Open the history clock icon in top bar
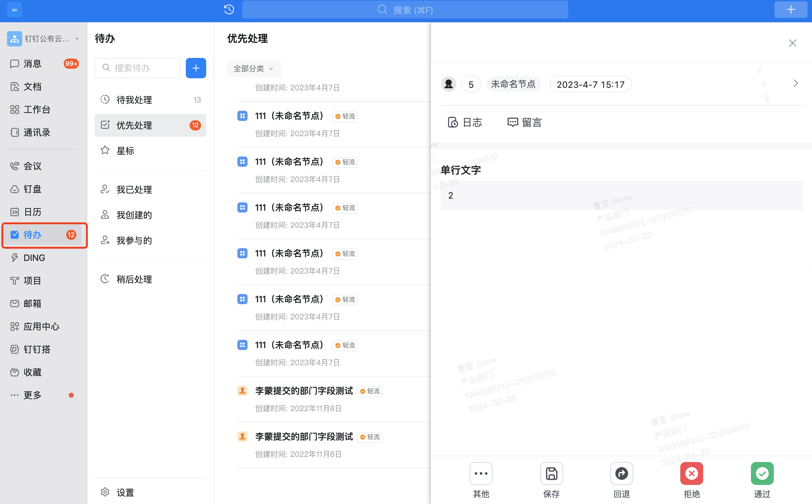Image resolution: width=812 pixels, height=504 pixels. tap(229, 10)
